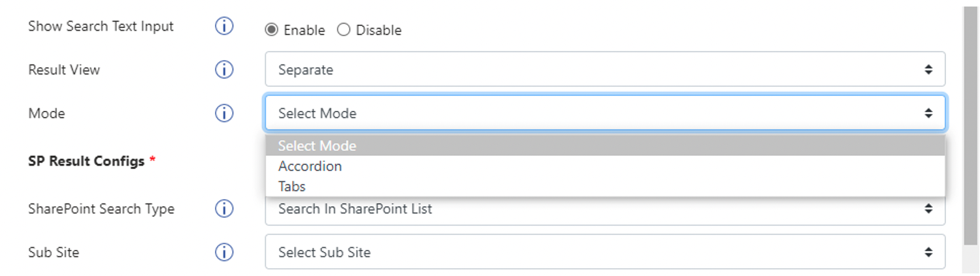Expand the Select Sub Site dropdown

tap(605, 252)
